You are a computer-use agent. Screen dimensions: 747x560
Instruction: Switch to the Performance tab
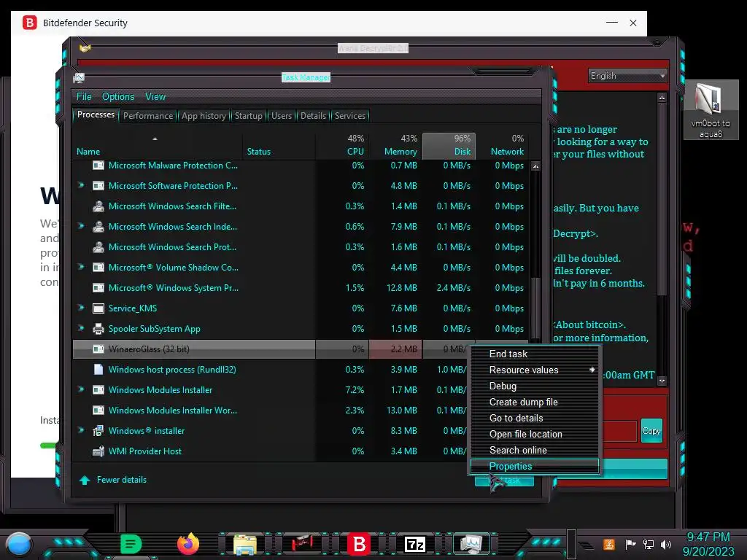coord(148,116)
